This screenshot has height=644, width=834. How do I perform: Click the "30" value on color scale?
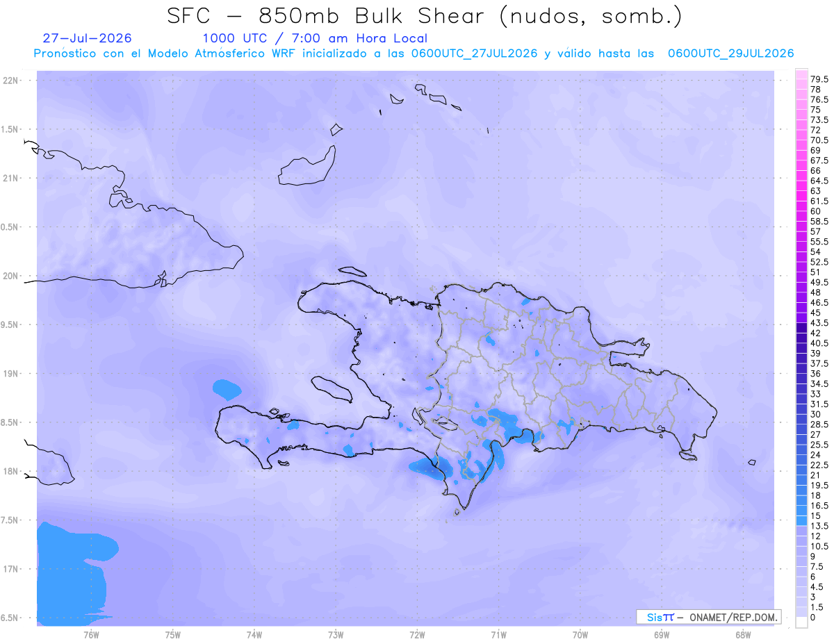click(816, 414)
